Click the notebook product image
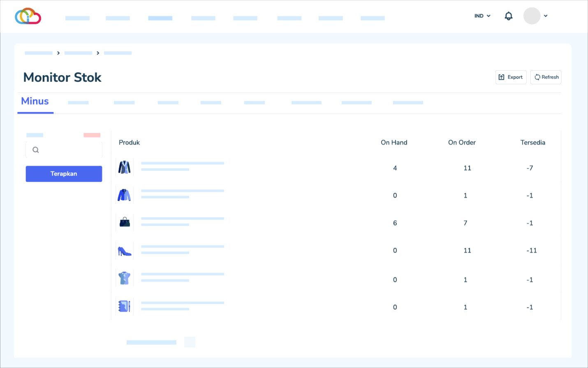This screenshot has height=368, width=588. click(124, 306)
